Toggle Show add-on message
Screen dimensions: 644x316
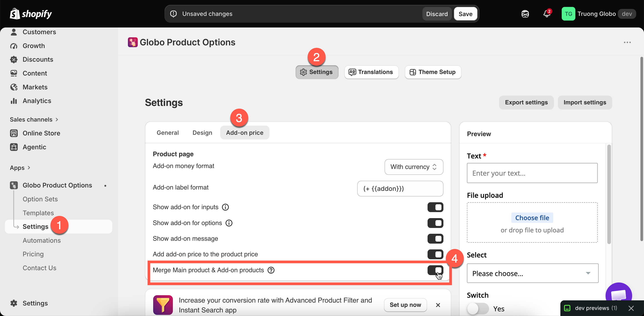pyautogui.click(x=435, y=238)
